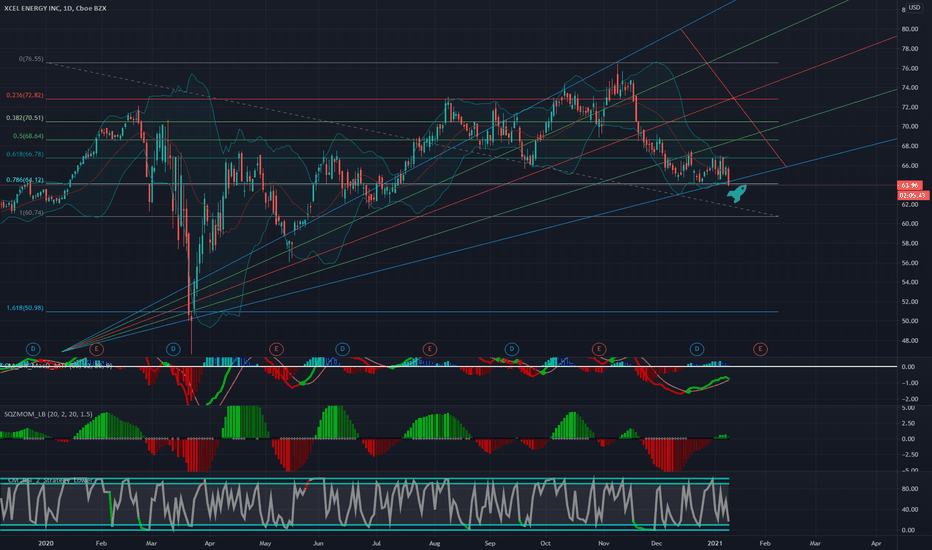Viewport: 932px width, 550px height.
Task: Click the May label on the time axis
Action: pyautogui.click(x=265, y=543)
